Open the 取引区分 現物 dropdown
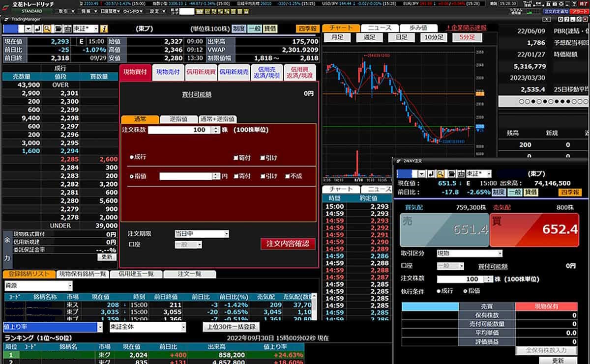 coord(470,253)
